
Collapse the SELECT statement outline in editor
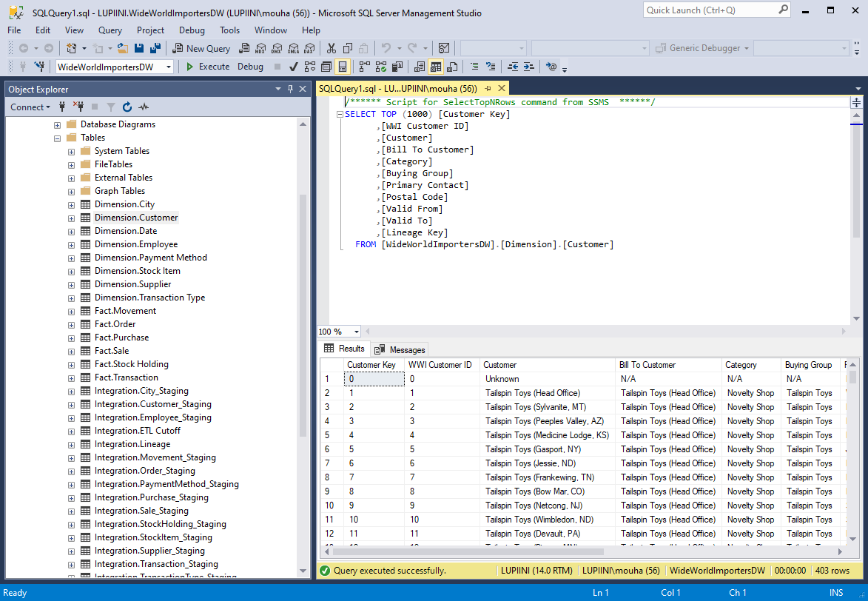click(x=340, y=114)
